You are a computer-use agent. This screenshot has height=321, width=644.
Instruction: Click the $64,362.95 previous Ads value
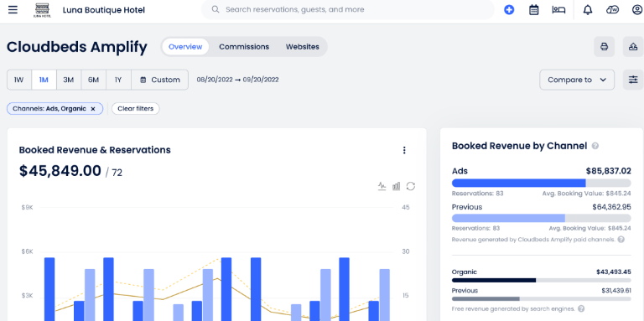(611, 207)
